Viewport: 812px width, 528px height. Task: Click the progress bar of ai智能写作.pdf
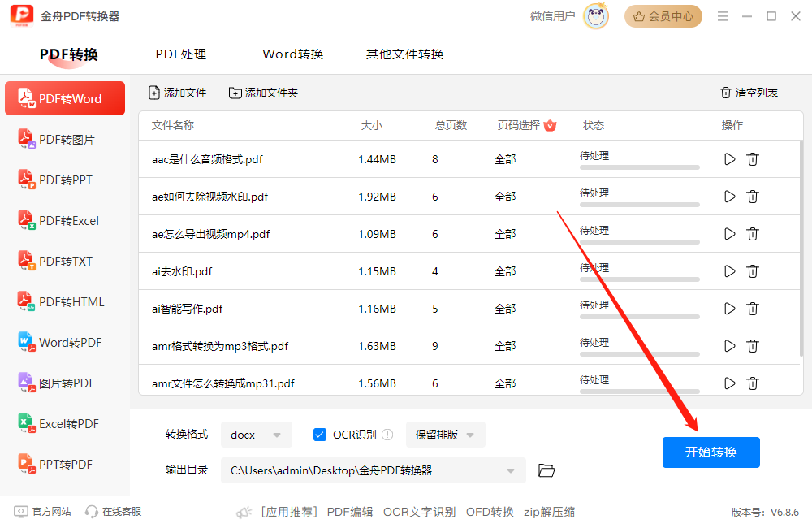pos(640,316)
